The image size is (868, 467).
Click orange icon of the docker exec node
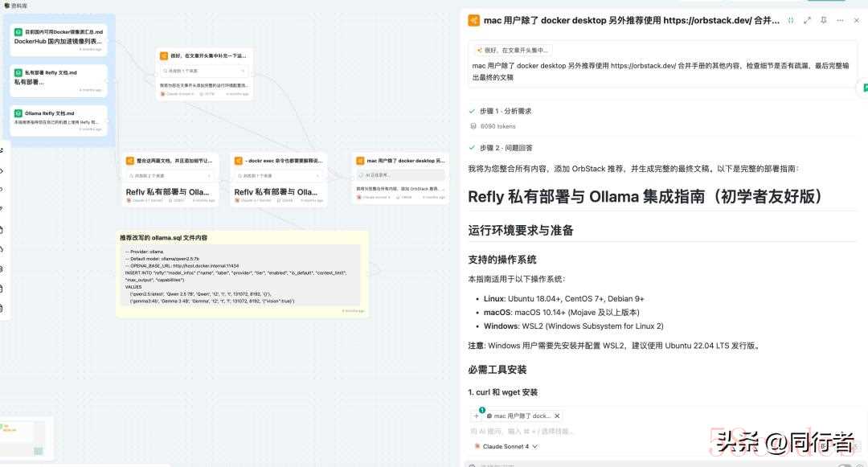click(x=239, y=161)
